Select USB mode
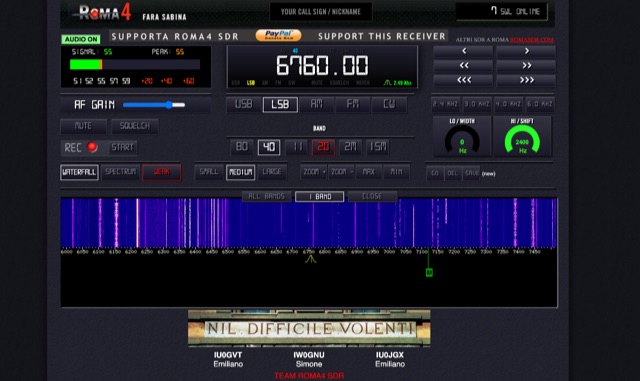Image resolution: width=640 pixels, height=381 pixels. 243,105
